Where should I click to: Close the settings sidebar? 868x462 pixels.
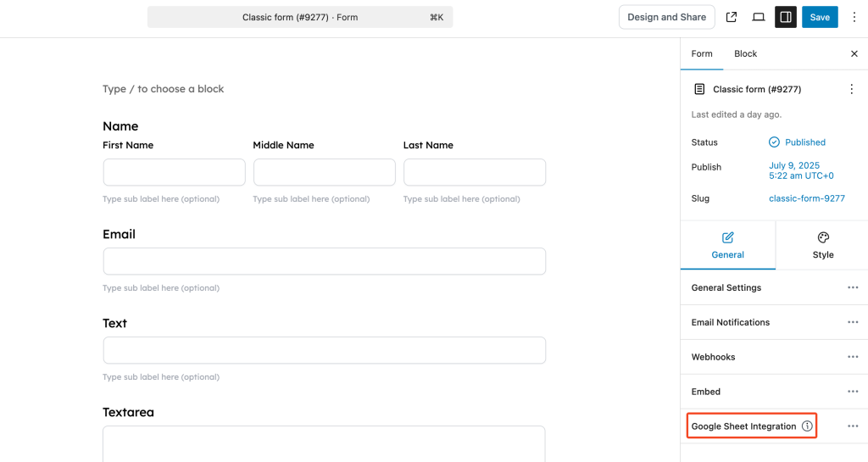854,53
